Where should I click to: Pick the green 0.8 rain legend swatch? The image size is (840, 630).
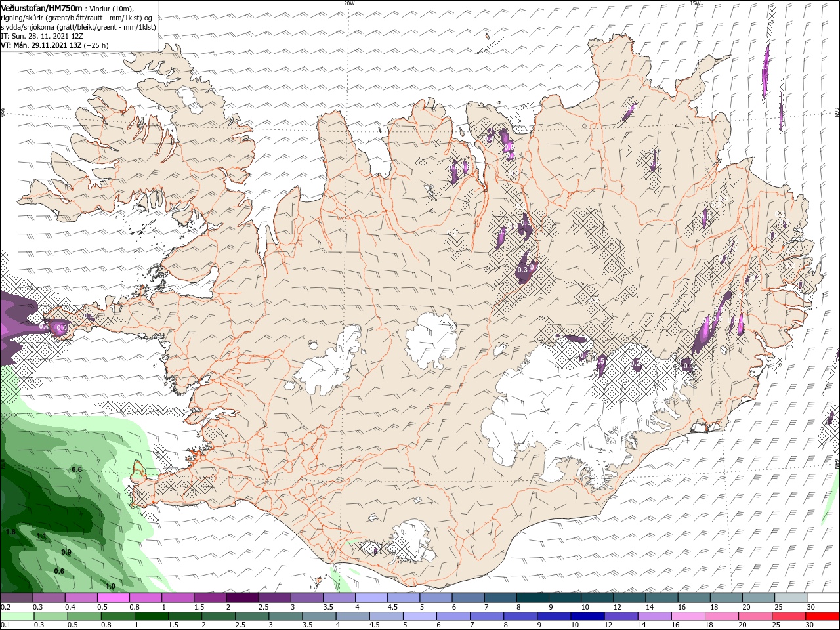[117, 616]
